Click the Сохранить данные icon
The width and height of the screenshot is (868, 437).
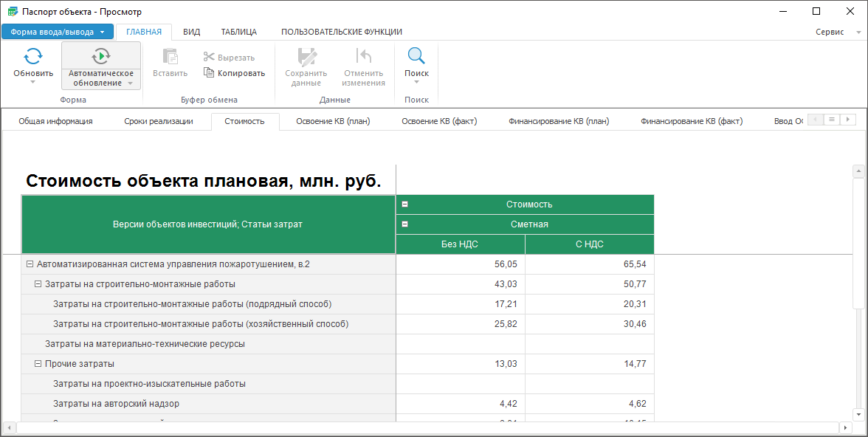(306, 56)
